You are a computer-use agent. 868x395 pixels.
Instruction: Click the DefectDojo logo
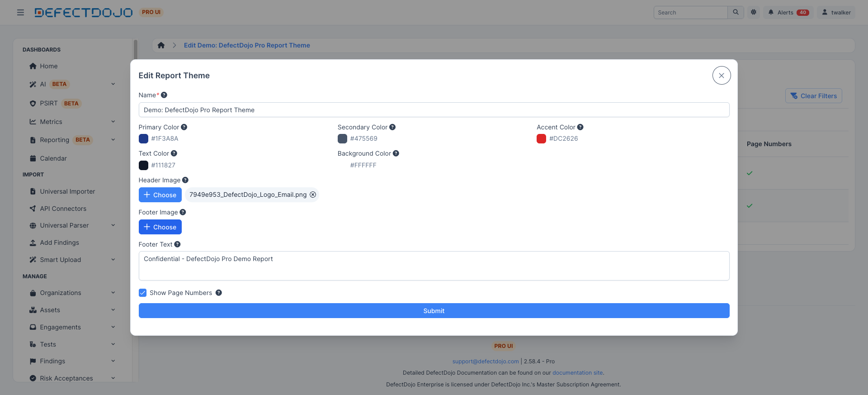[84, 12]
